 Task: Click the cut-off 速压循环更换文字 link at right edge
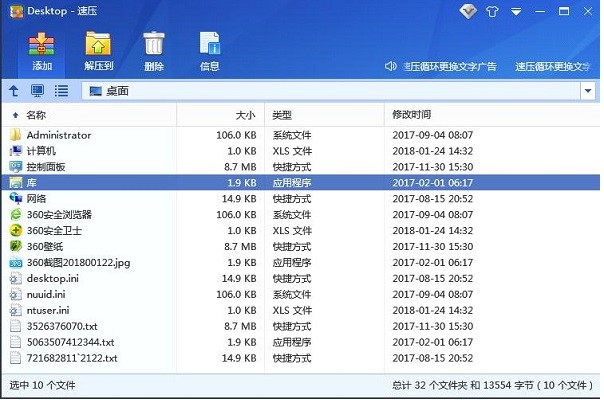tap(552, 67)
